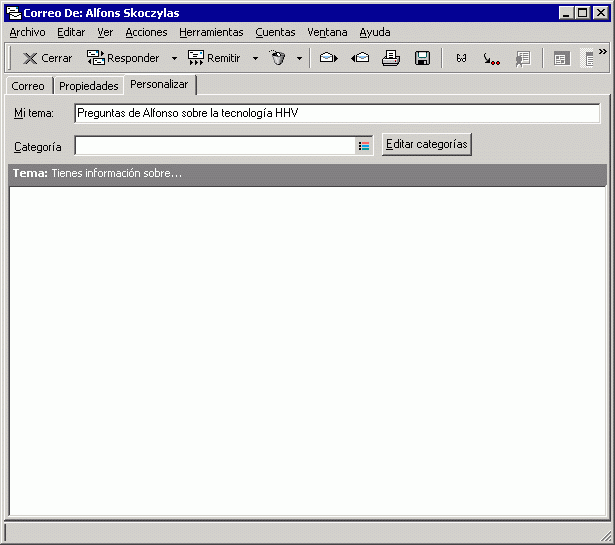Open the Ventana menu
This screenshot has width=615, height=545.
(327, 32)
